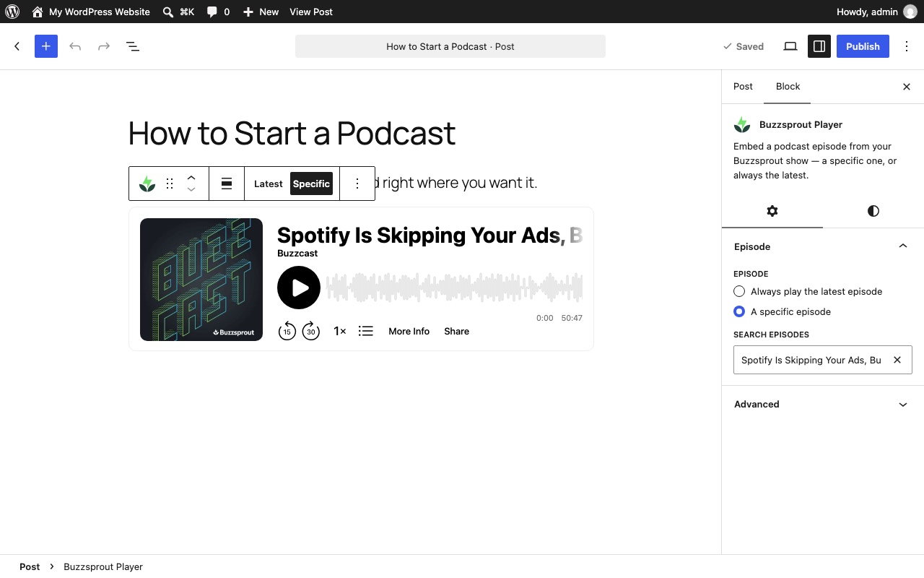Move block down with chevron

pos(191,190)
